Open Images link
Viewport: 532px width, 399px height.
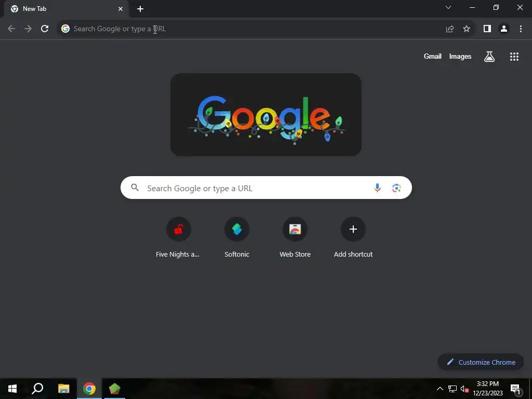[x=460, y=57]
